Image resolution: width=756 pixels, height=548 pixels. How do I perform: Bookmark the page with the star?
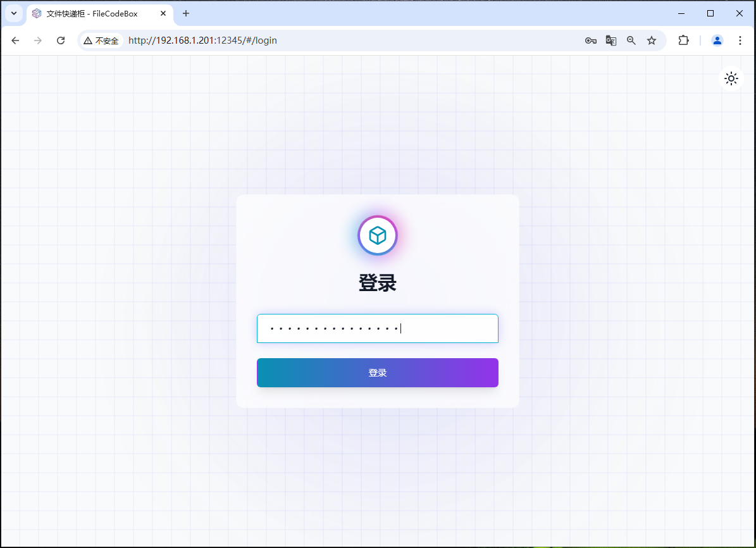[652, 40]
